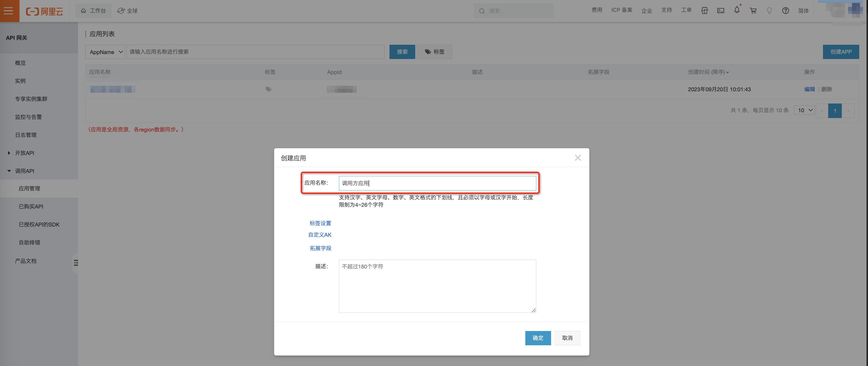Sort by 创建时间 column header
This screenshot has height=366, width=868.
(708, 72)
